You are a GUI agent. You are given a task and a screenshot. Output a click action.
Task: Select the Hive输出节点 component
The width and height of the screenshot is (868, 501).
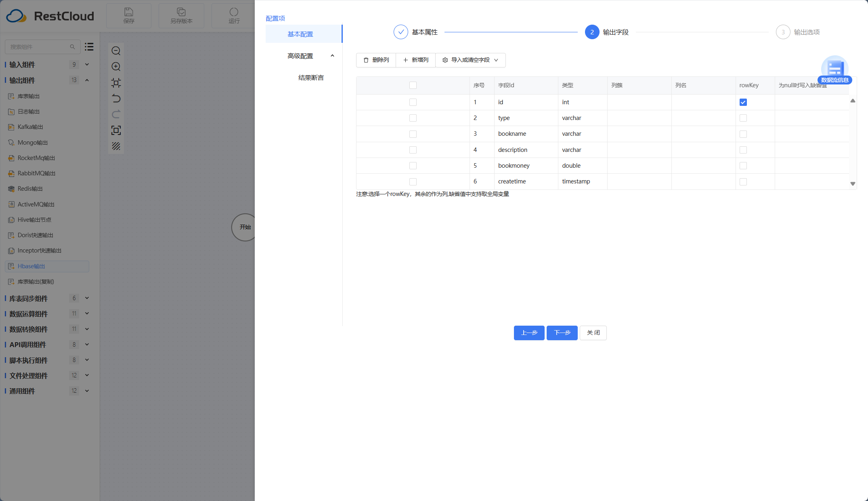coord(47,220)
